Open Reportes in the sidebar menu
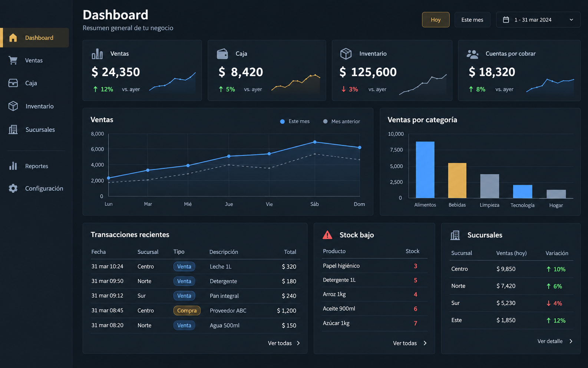 click(x=34, y=166)
